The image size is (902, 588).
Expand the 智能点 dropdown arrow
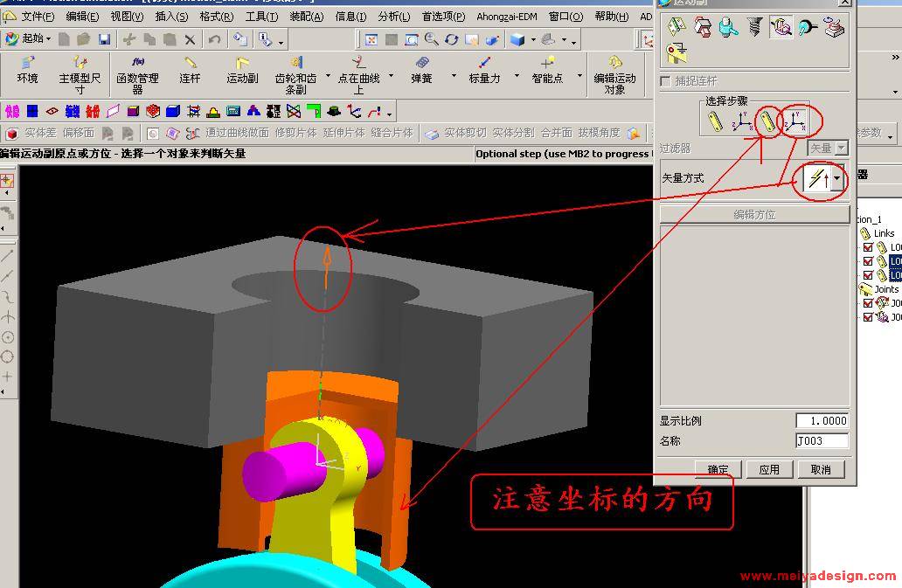(x=579, y=76)
